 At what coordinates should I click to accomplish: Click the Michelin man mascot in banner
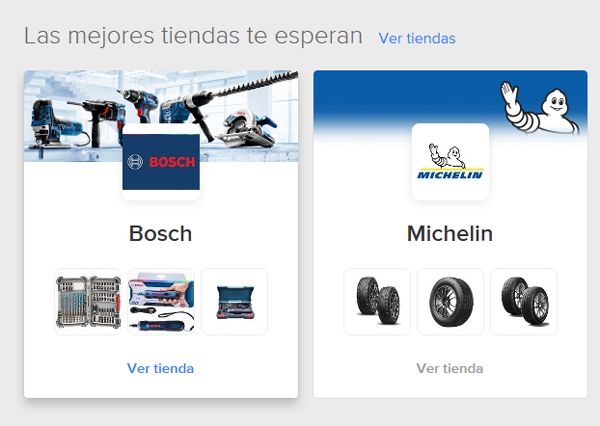tap(540, 108)
